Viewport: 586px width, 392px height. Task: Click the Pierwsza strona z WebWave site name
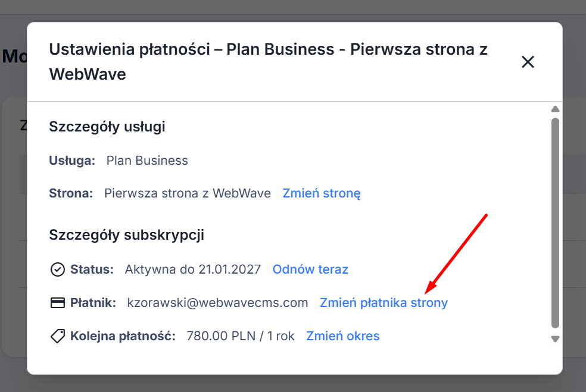(188, 193)
